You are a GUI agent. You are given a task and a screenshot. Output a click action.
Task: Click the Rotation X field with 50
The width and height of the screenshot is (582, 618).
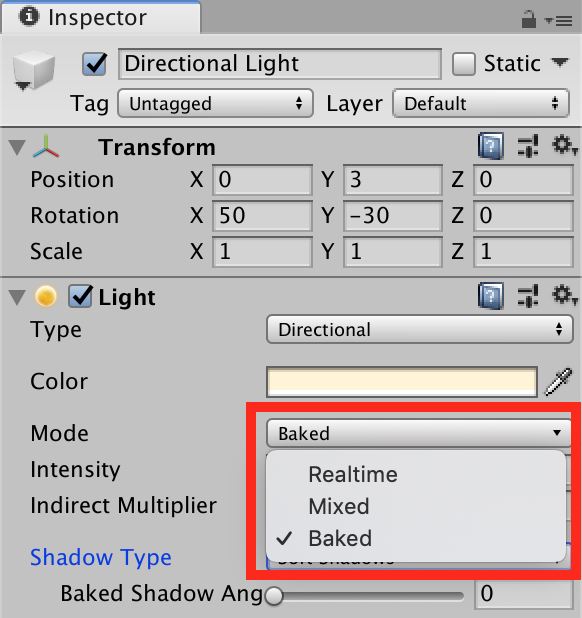click(262, 216)
